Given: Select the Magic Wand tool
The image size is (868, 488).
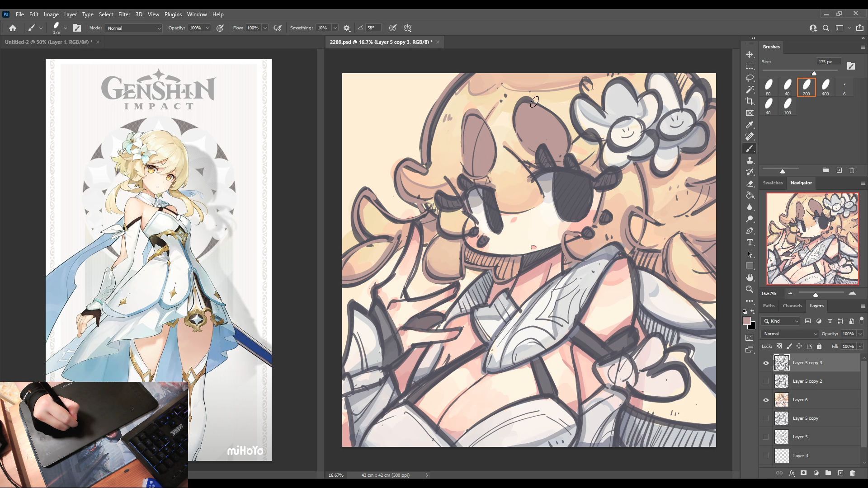Looking at the screenshot, I should [x=750, y=89].
